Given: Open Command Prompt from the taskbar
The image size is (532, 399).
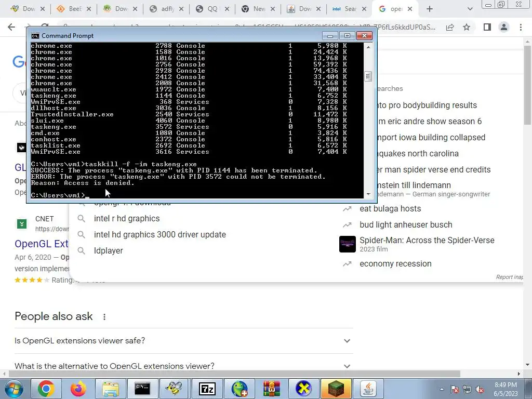Looking at the screenshot, I should (x=142, y=389).
